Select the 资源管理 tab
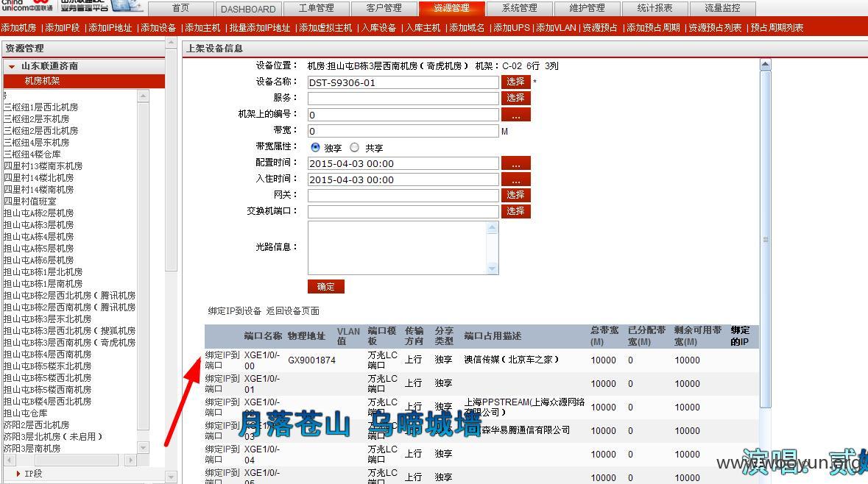Screen dimensions: 868x484 [452, 8]
